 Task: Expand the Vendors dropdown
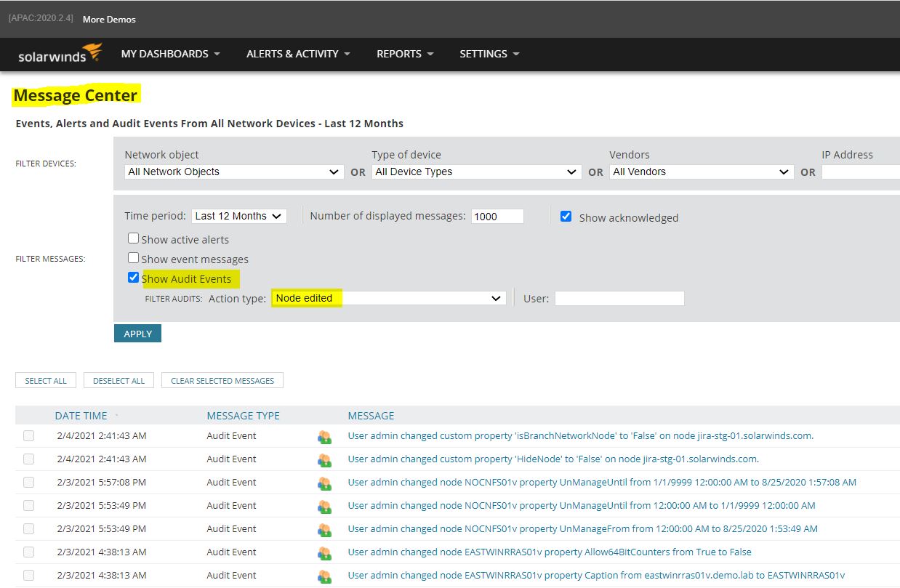pos(701,172)
